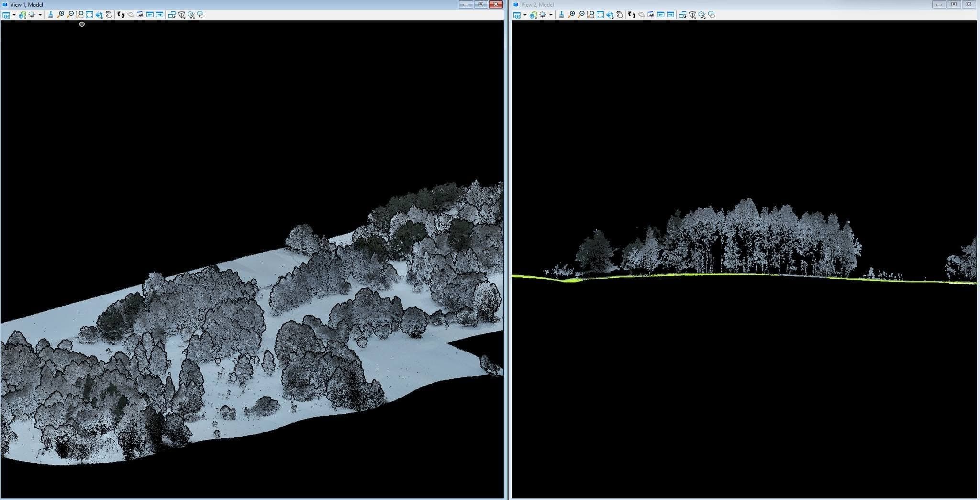Select Zoom In tool in View 2
Viewport: 980px width, 500px height.
571,15
